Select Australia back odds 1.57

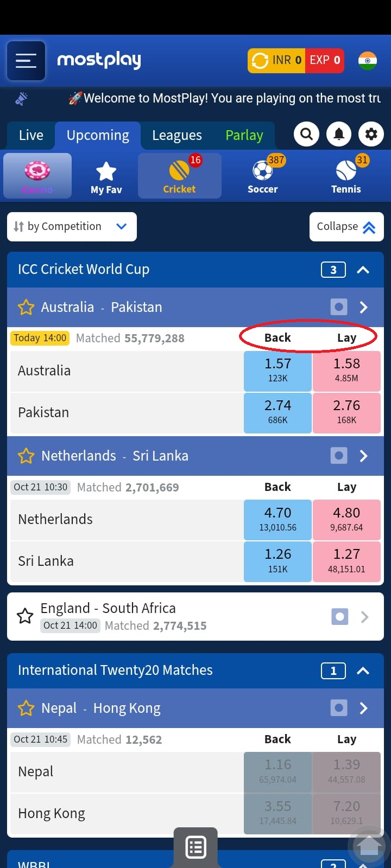click(x=278, y=371)
